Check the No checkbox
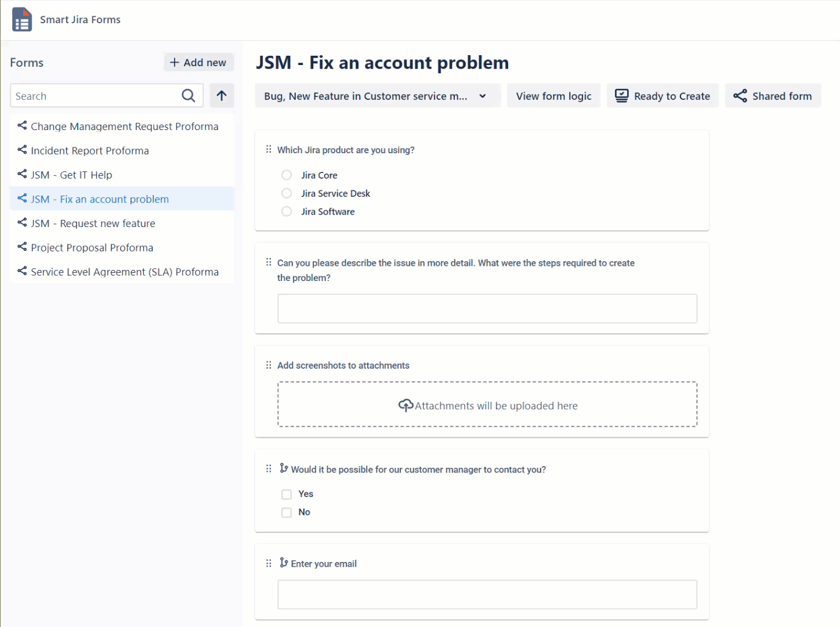The height and width of the screenshot is (627, 840). pyautogui.click(x=287, y=513)
